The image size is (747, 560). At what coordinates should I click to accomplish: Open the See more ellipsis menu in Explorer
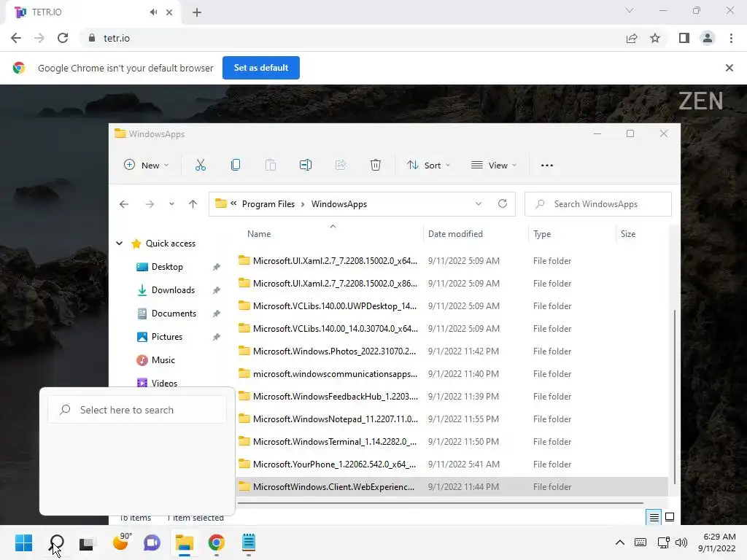point(547,166)
